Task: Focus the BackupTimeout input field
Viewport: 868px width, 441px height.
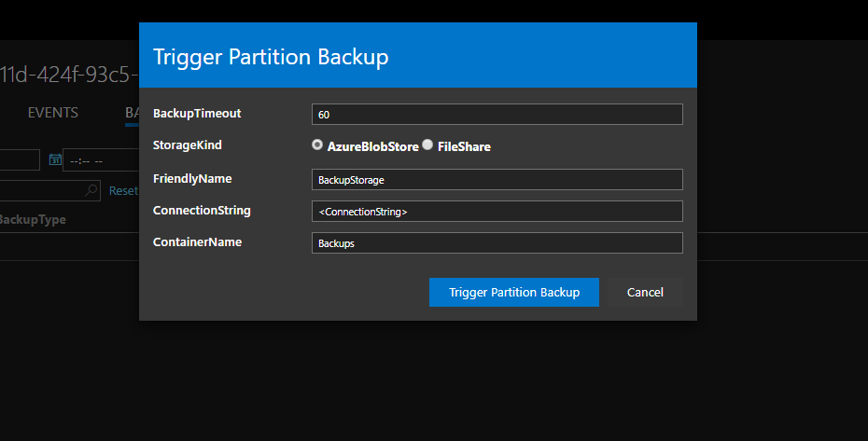Action: (x=497, y=115)
